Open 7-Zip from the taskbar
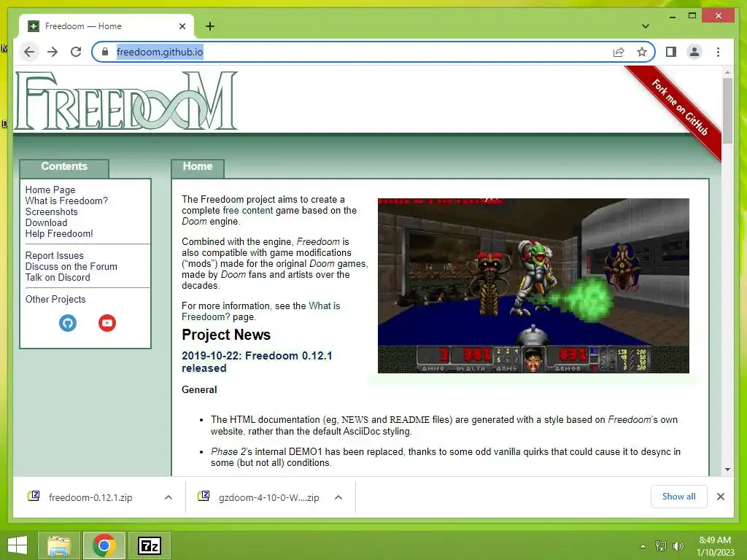Image resolution: width=747 pixels, height=560 pixels. 150,545
